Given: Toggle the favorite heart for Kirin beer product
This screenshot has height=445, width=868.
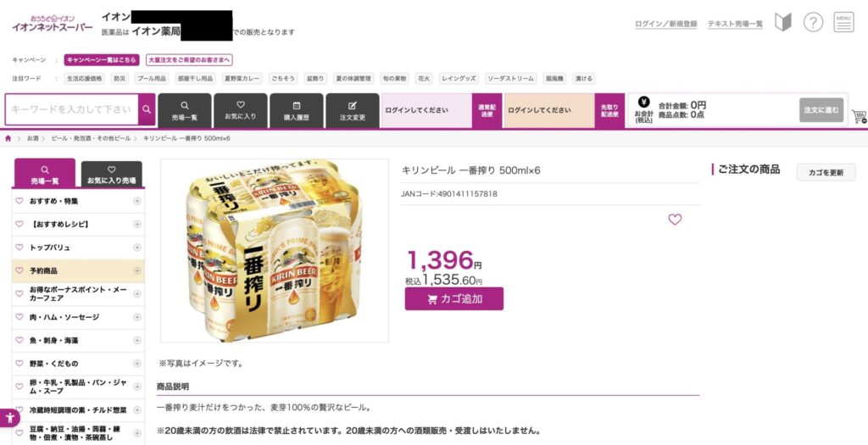Looking at the screenshot, I should 675,220.
